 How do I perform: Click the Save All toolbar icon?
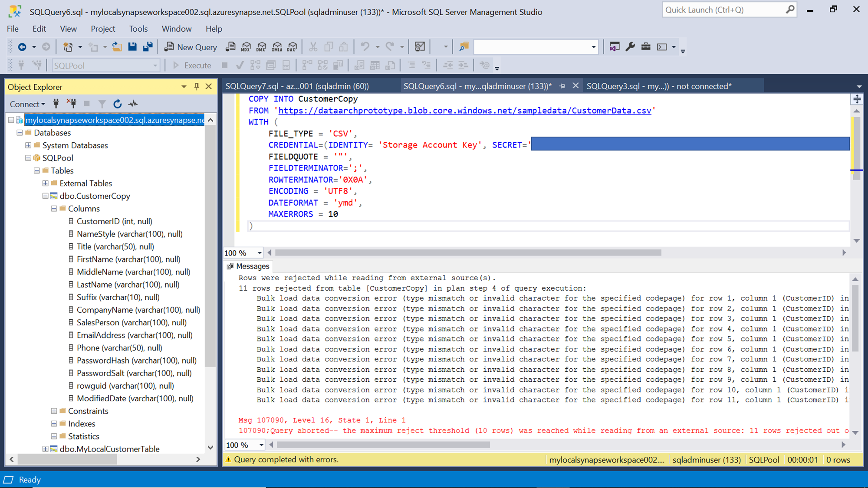point(148,47)
